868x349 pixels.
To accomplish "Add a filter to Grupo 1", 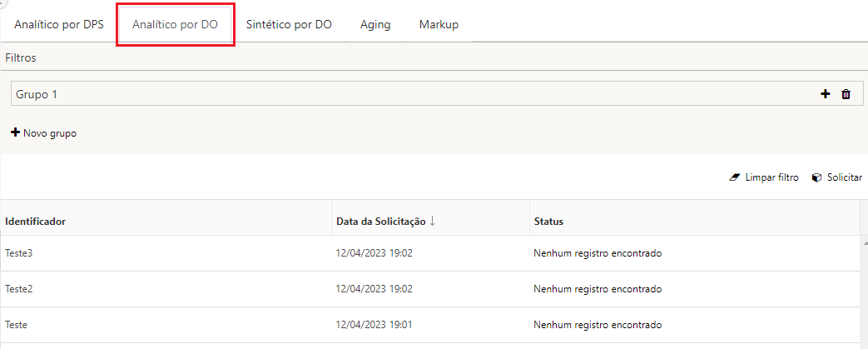I will click(x=826, y=94).
